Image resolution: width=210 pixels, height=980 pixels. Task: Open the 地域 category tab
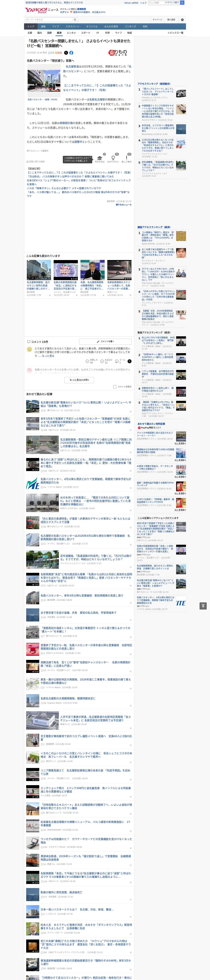129,33
